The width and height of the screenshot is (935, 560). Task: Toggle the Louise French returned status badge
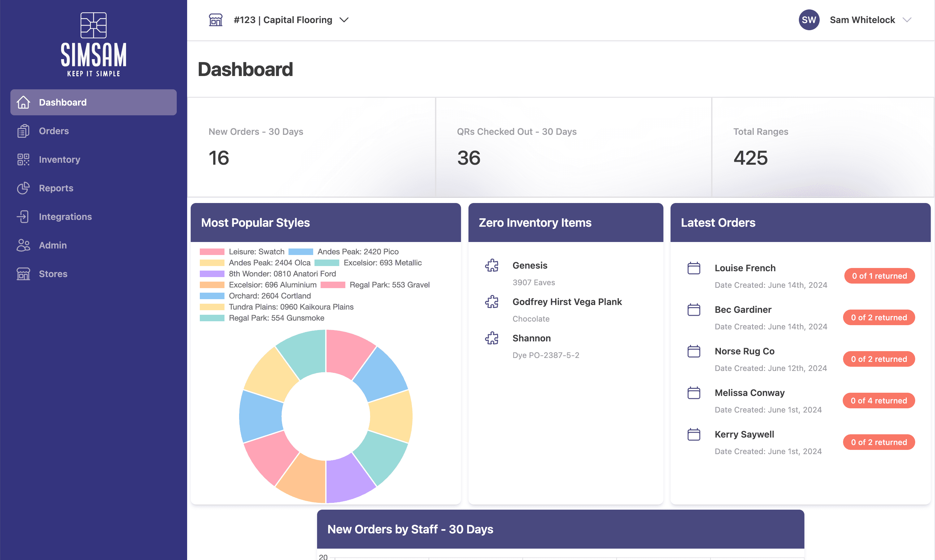[x=879, y=275]
